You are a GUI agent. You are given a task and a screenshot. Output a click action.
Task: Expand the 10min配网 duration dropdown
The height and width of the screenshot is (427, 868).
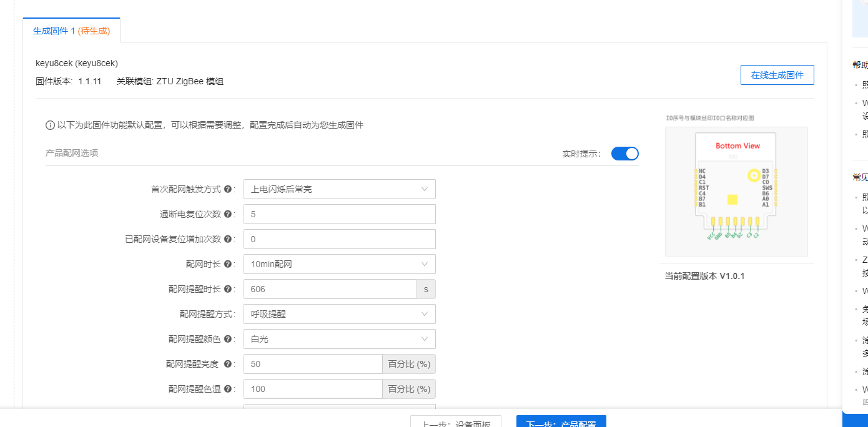(x=339, y=264)
